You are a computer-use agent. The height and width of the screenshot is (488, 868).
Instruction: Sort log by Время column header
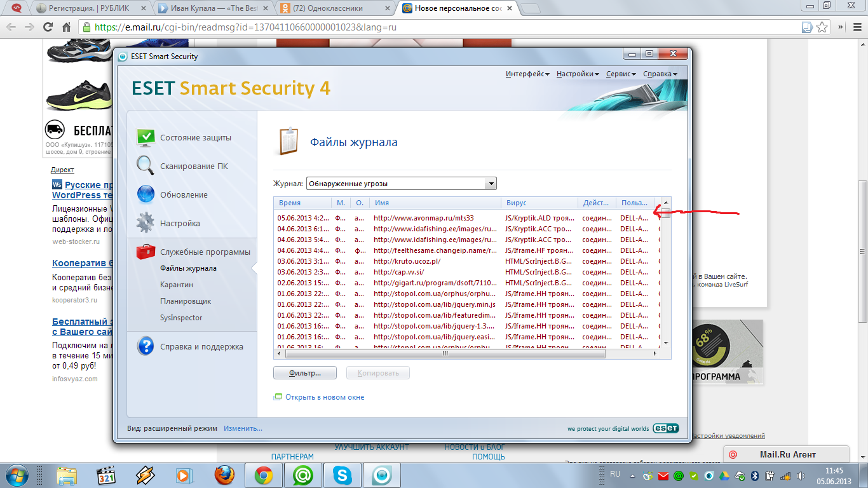pos(302,203)
